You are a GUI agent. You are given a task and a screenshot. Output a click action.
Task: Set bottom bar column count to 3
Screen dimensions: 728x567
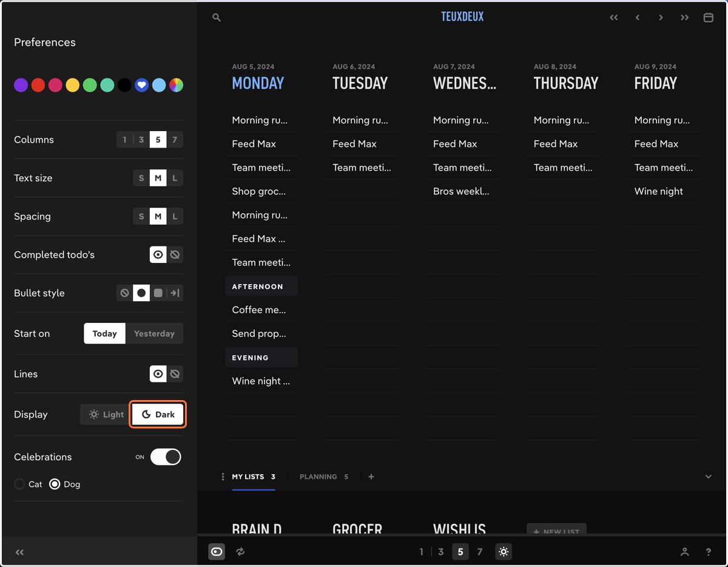(x=441, y=552)
